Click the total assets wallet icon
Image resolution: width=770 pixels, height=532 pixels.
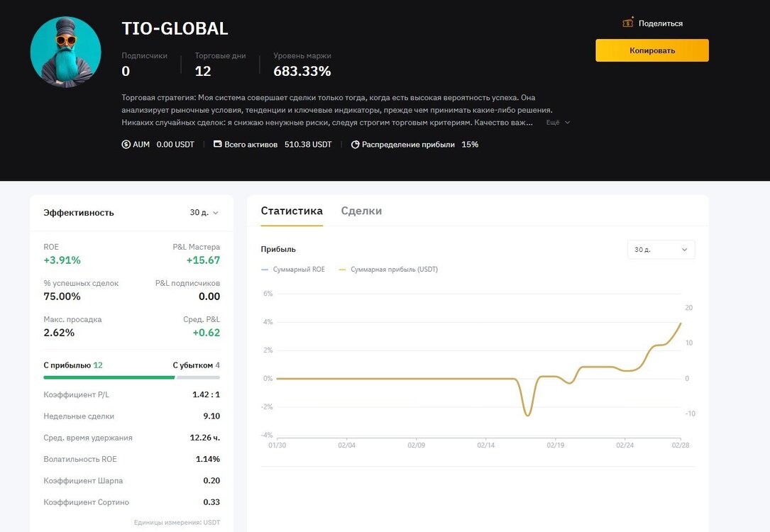218,144
